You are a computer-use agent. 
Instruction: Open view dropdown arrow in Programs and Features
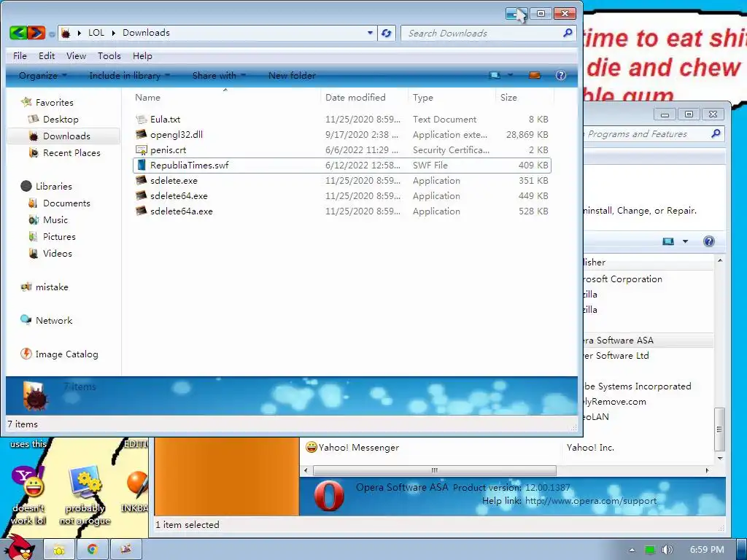click(x=685, y=241)
